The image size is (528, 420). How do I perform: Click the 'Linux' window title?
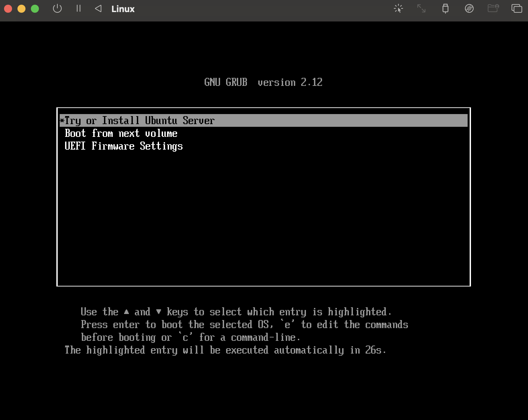[123, 9]
